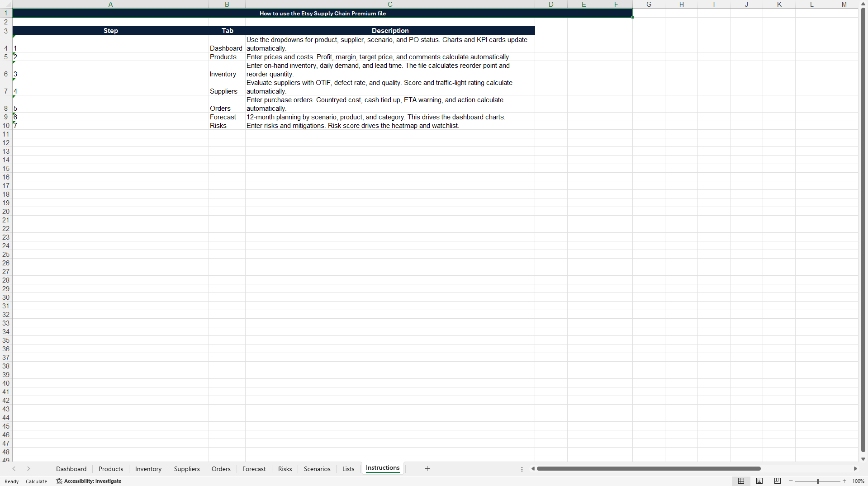Click the step number 7 cell
Screen dimensions: 868x486
(x=110, y=126)
